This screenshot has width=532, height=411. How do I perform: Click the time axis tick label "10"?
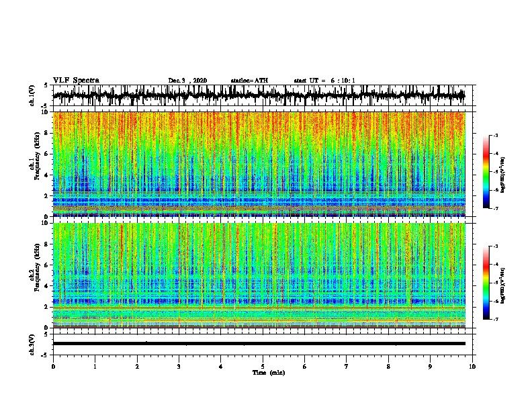point(472,367)
